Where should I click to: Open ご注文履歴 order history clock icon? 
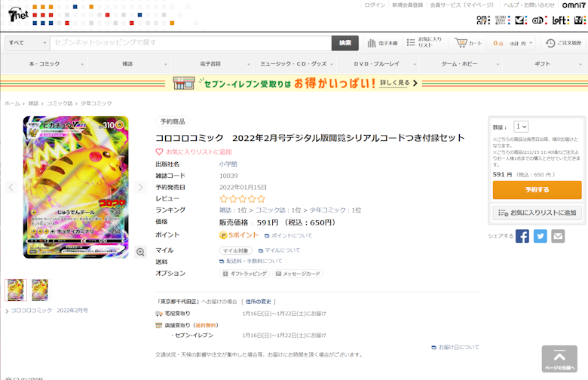tap(550, 43)
